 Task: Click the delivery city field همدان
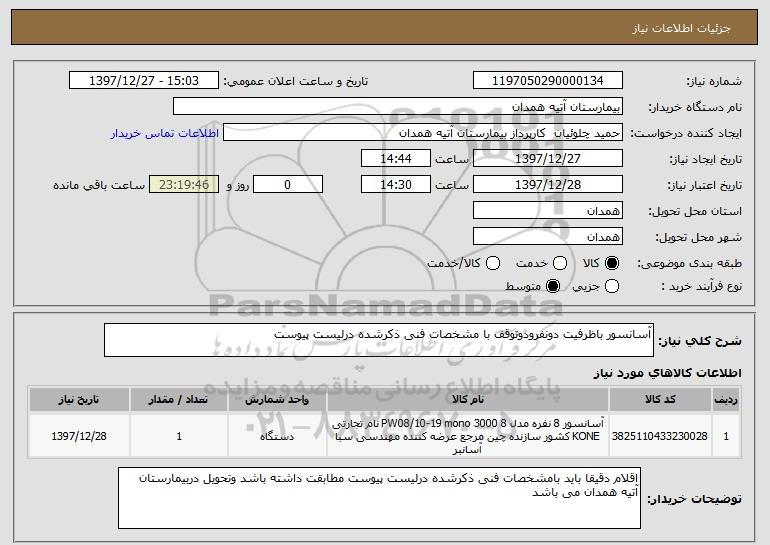548,237
